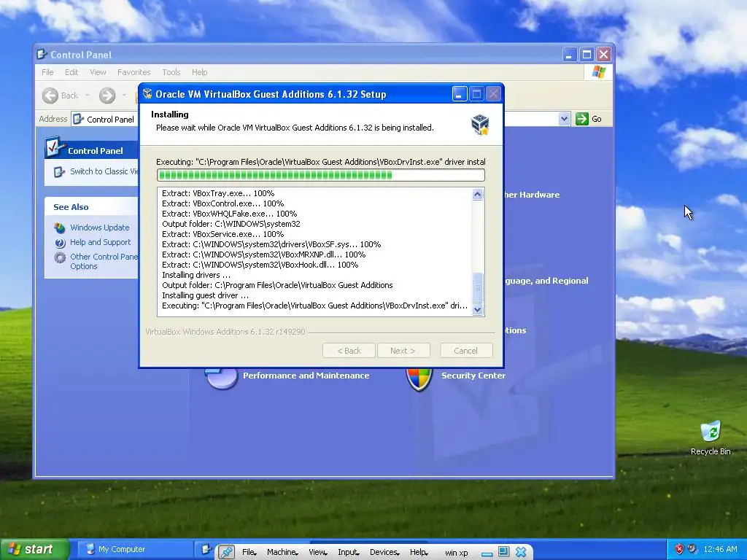Click the Help and Support question icon

pyautogui.click(x=60, y=243)
